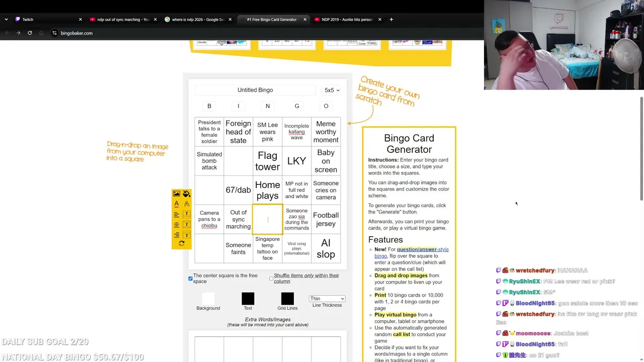The height and width of the screenshot is (362, 644).
Task: Change text color with red-underlined A icon
Action: click(176, 204)
